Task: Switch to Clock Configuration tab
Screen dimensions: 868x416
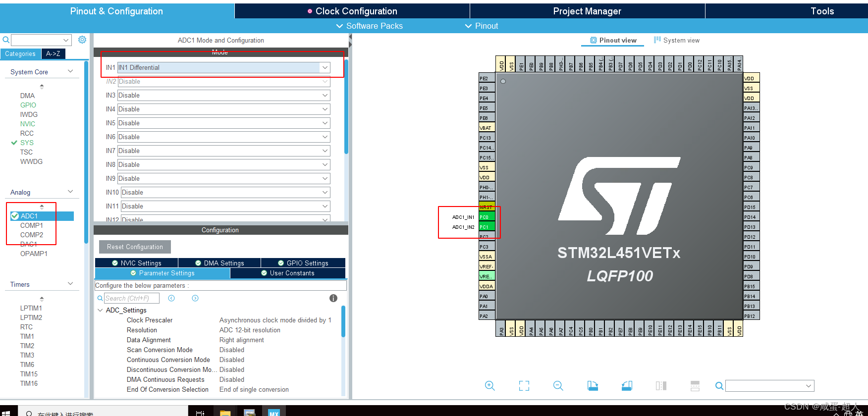Action: click(352, 11)
